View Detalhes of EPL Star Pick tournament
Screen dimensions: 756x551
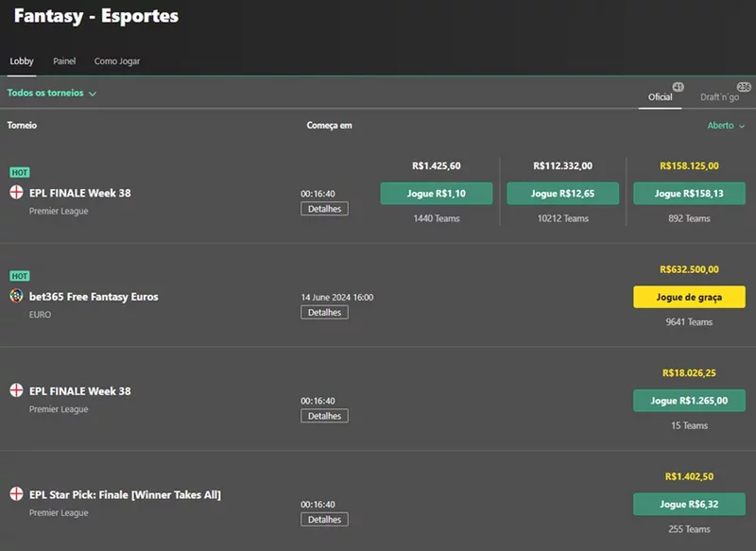(324, 519)
